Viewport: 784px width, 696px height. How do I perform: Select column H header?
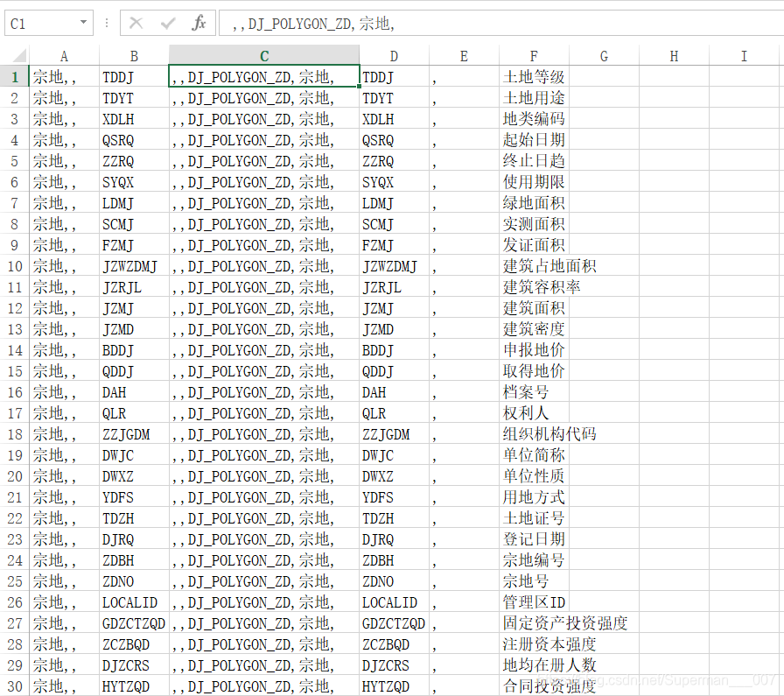pos(674,55)
